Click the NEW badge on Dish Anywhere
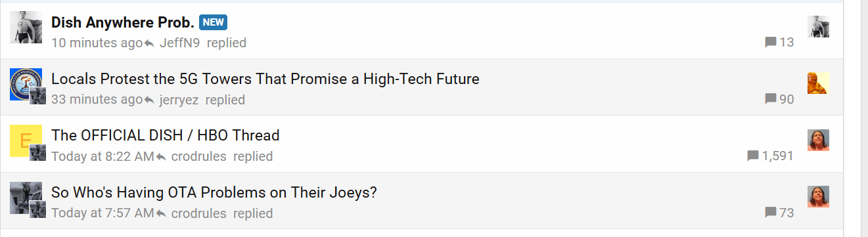Screen dimensions: 868x237 [x=213, y=22]
